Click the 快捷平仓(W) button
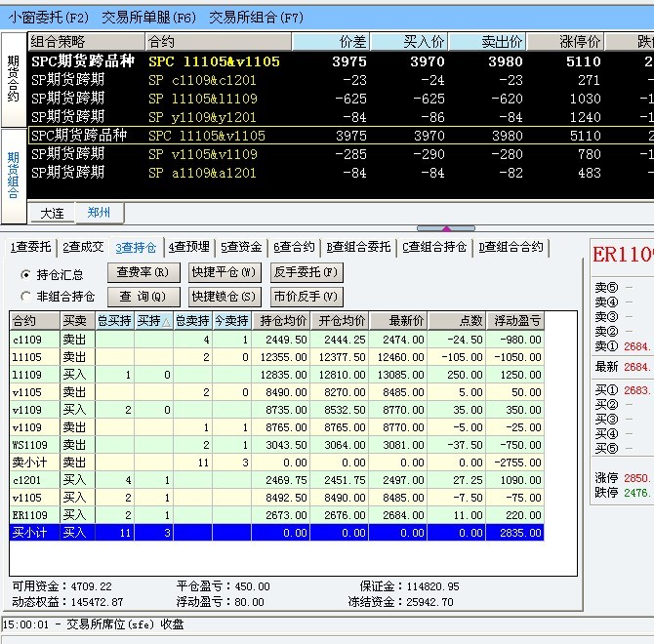The height and width of the screenshot is (644, 654). (x=225, y=272)
